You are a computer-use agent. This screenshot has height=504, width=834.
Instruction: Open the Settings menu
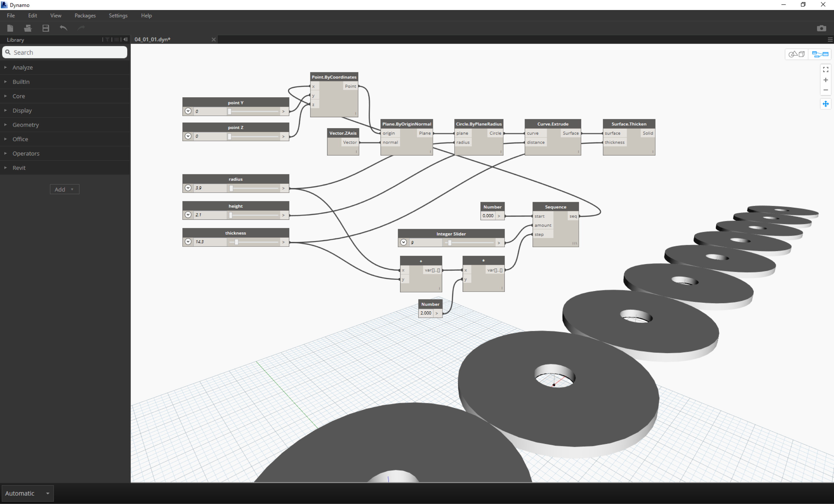click(x=118, y=16)
